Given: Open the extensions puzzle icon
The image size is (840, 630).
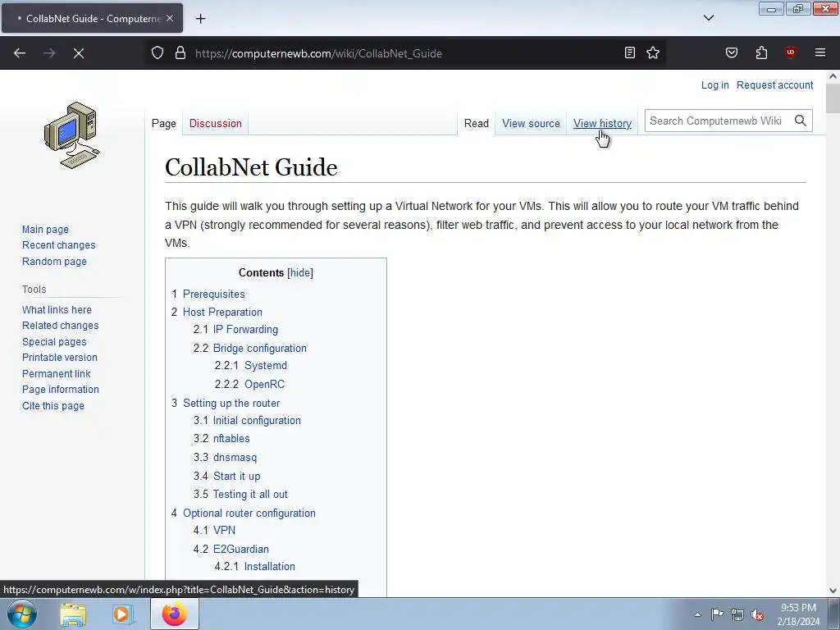Looking at the screenshot, I should tap(761, 53).
